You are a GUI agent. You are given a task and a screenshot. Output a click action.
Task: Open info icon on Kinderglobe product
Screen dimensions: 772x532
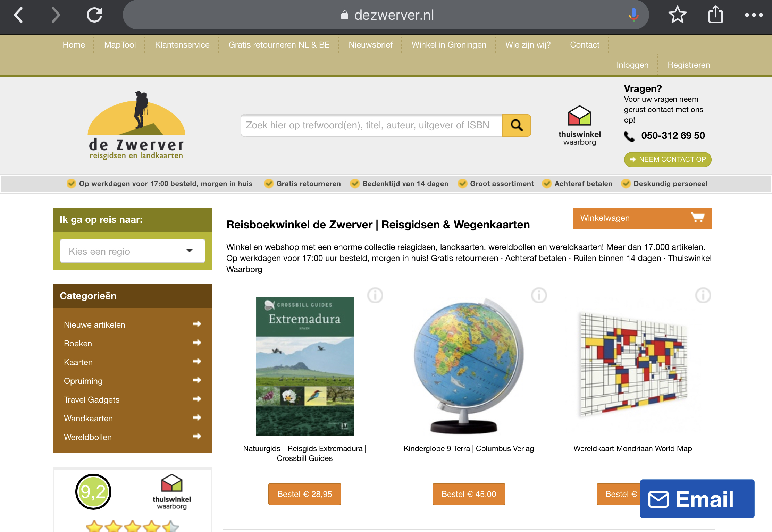(539, 296)
